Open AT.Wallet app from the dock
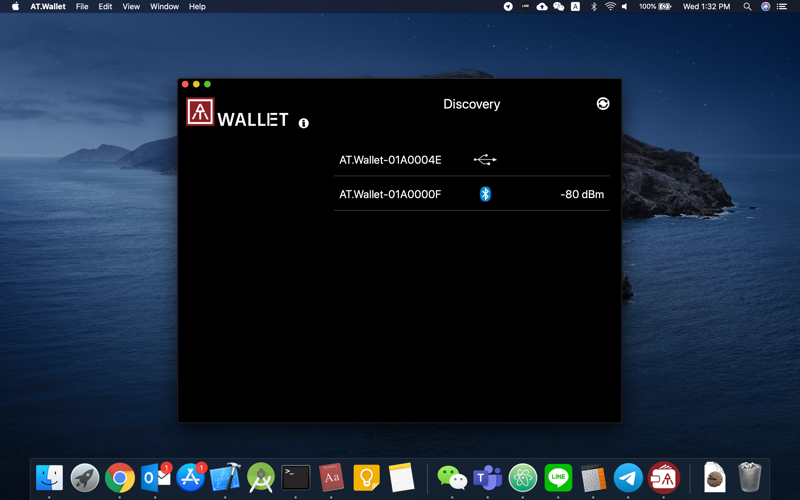Viewport: 800px width, 500px height. [x=664, y=477]
